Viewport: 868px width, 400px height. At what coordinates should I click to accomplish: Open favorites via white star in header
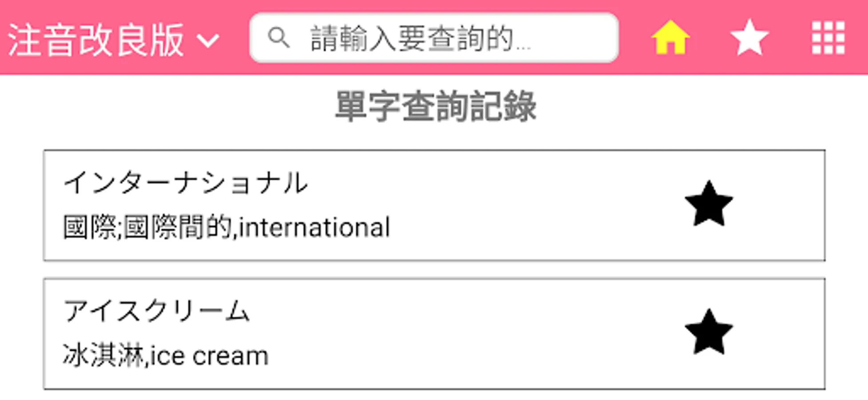749,38
